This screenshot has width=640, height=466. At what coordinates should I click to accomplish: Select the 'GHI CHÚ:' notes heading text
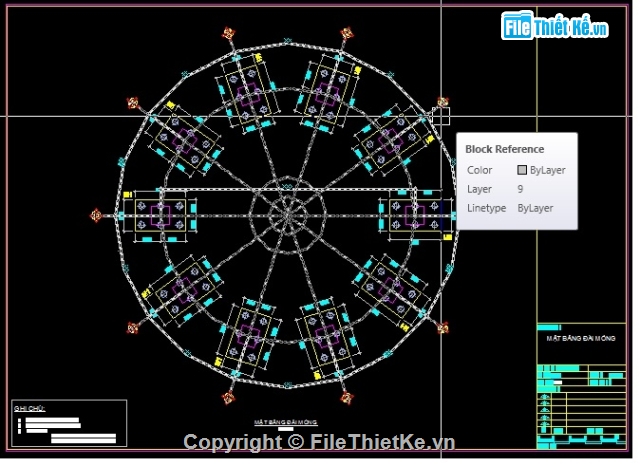point(29,408)
